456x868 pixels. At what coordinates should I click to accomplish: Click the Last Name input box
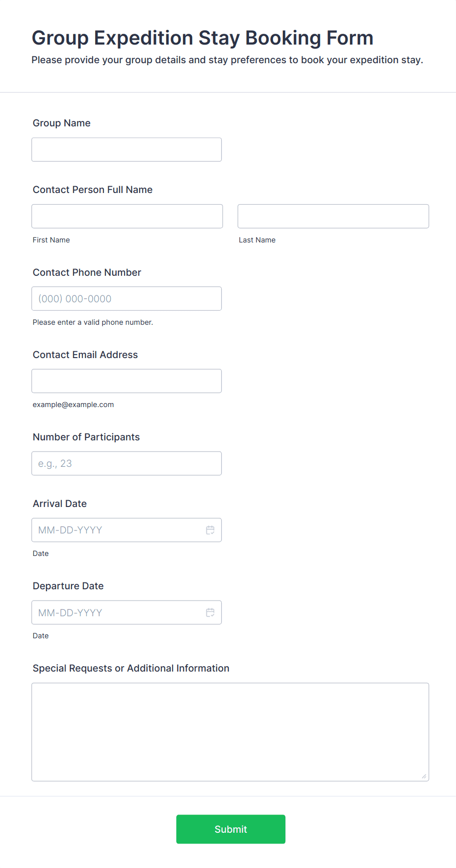point(333,216)
